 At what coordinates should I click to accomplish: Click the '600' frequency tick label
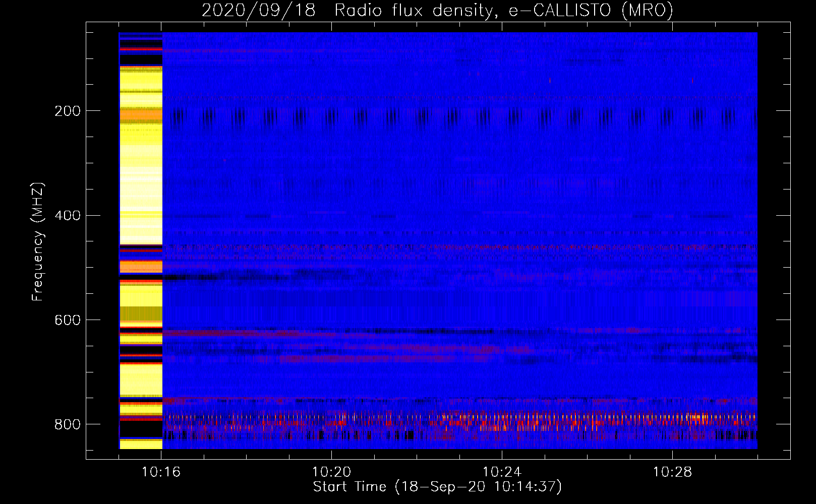click(x=68, y=320)
